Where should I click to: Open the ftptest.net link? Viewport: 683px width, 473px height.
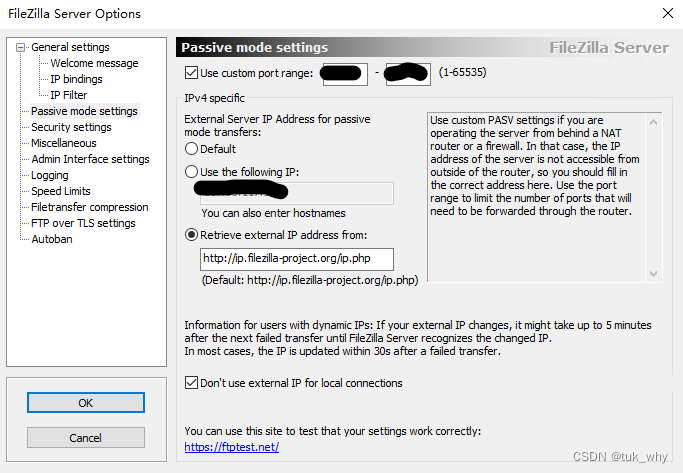click(231, 447)
